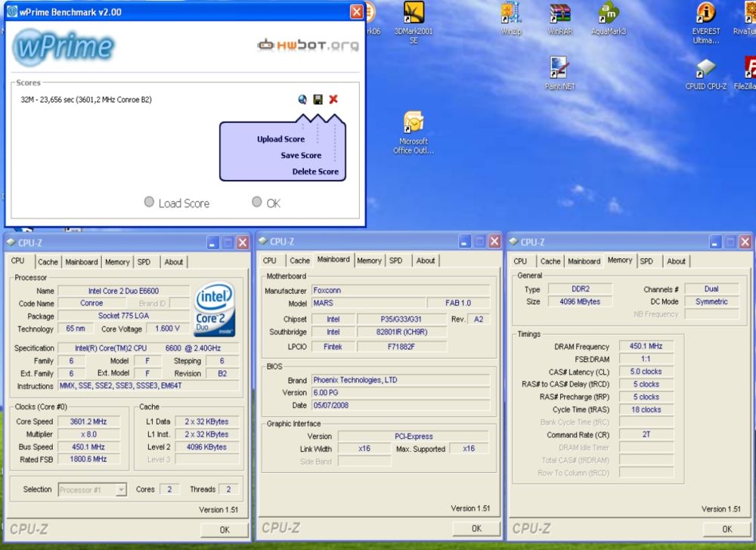Viewport: 756px width, 550px height.
Task: Click the Core Voltage 1.600 V field
Action: click(167, 329)
